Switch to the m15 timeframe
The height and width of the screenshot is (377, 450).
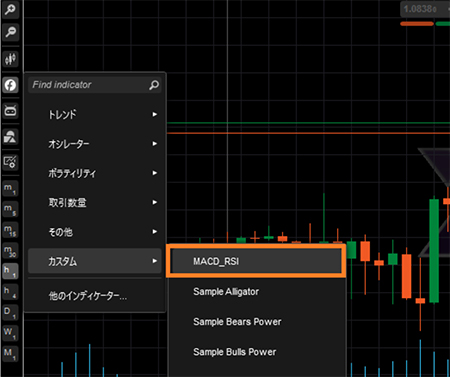tap(10, 230)
